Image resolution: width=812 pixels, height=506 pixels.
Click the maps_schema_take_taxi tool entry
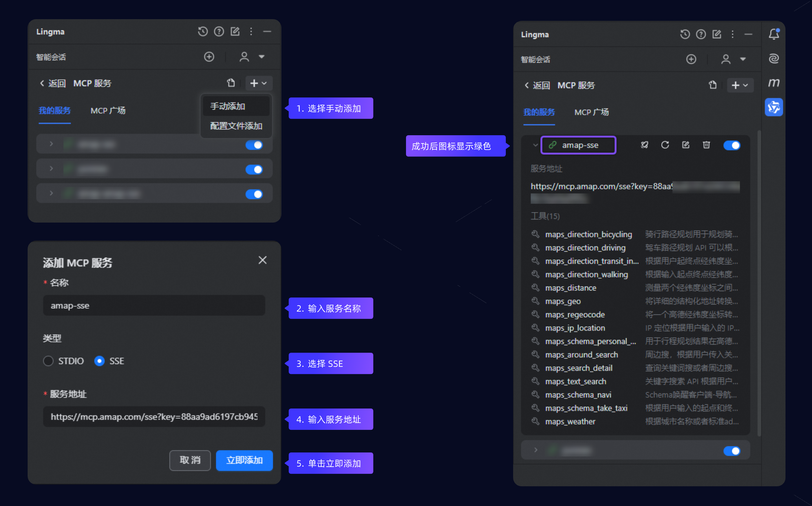tap(586, 408)
